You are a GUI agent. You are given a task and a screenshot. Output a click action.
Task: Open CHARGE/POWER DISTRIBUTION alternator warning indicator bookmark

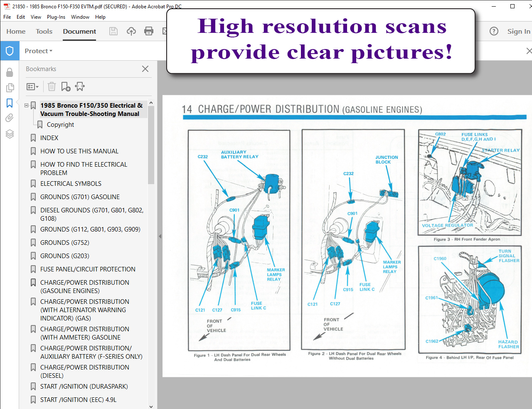(x=85, y=310)
